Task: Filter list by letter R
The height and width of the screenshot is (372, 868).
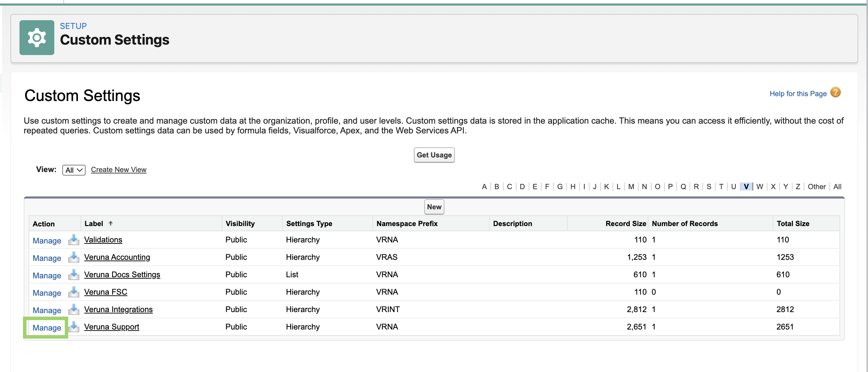Action: point(696,187)
